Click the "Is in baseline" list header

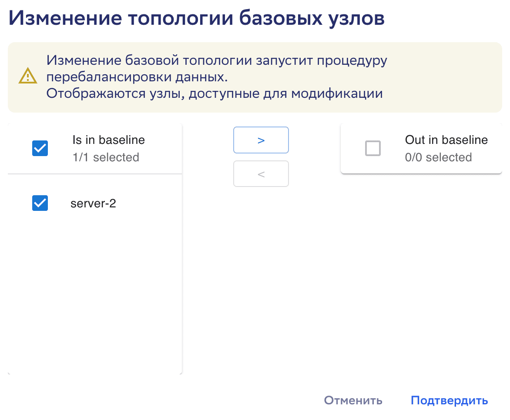[x=108, y=140]
